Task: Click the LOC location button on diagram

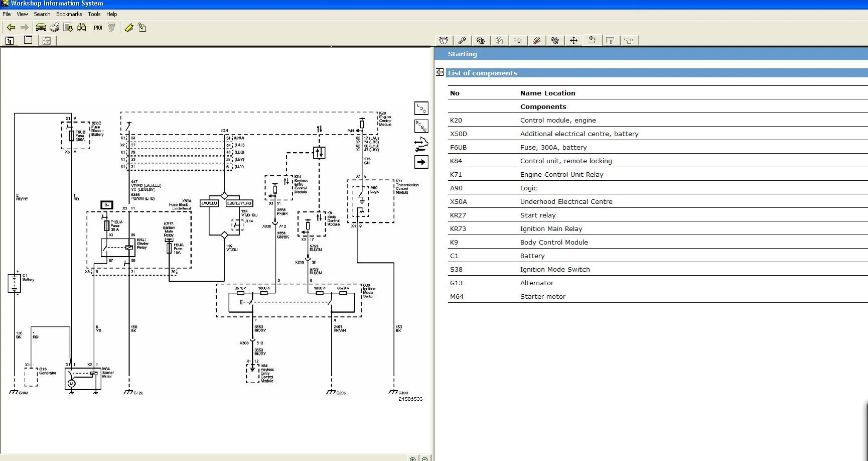Action: 421,108
